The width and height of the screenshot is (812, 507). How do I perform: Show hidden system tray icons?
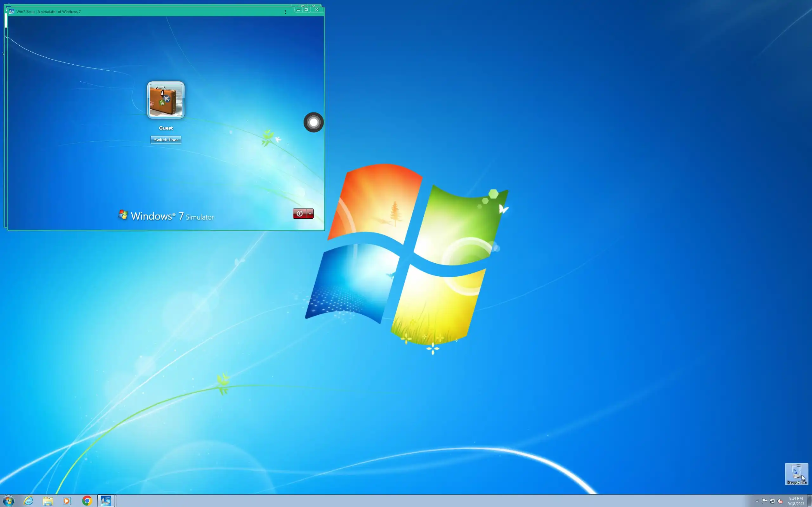point(756,501)
